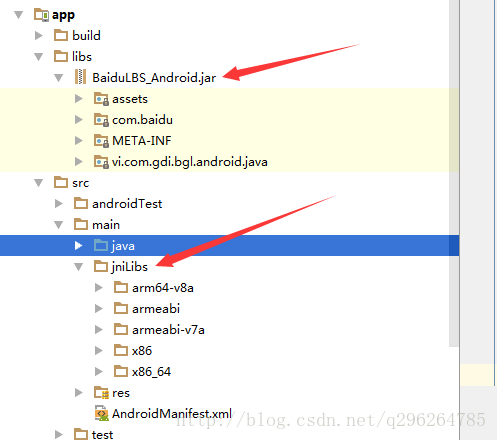Click the src folder icon
The width and height of the screenshot is (497, 440).
pyautogui.click(x=61, y=182)
